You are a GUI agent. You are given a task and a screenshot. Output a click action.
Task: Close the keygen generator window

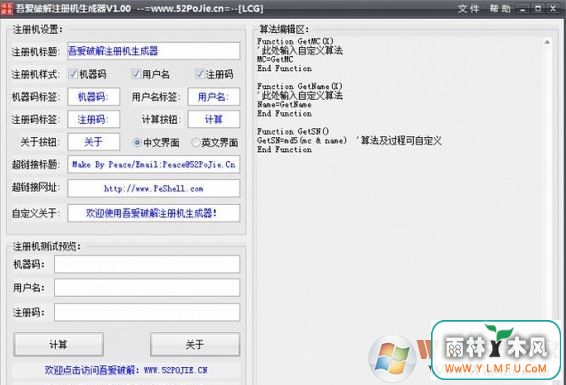(553, 9)
